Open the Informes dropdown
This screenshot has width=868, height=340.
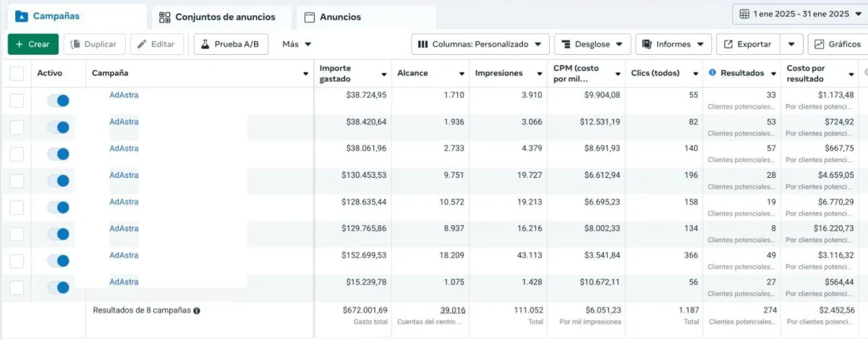click(673, 44)
